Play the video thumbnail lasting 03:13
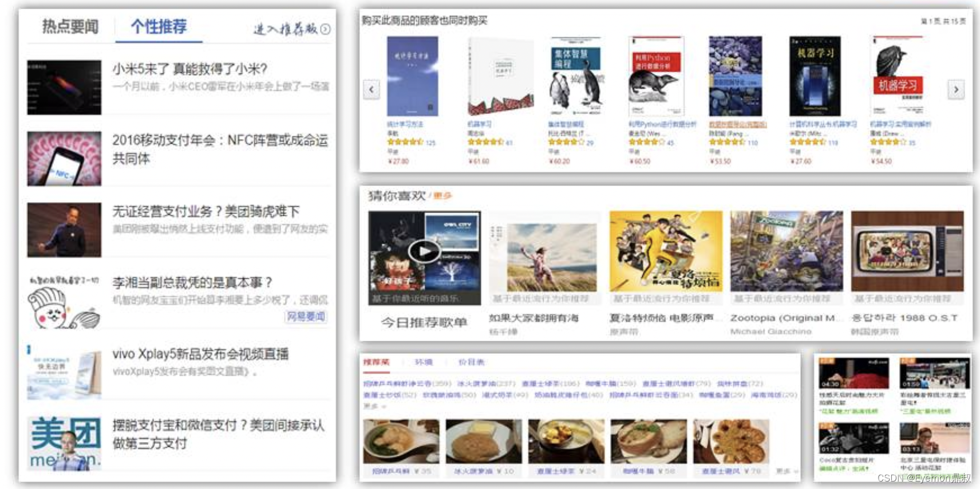The width and height of the screenshot is (980, 489). 935,439
